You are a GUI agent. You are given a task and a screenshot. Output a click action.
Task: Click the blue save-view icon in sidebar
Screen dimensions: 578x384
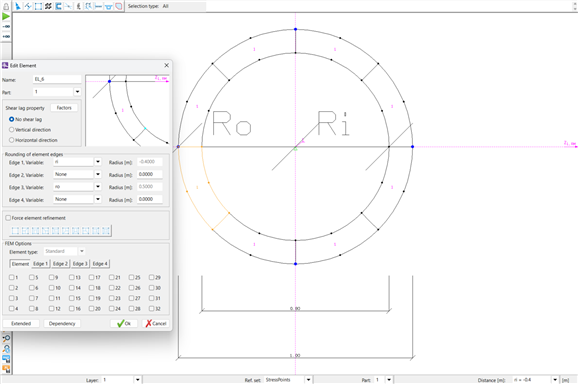tap(6, 358)
